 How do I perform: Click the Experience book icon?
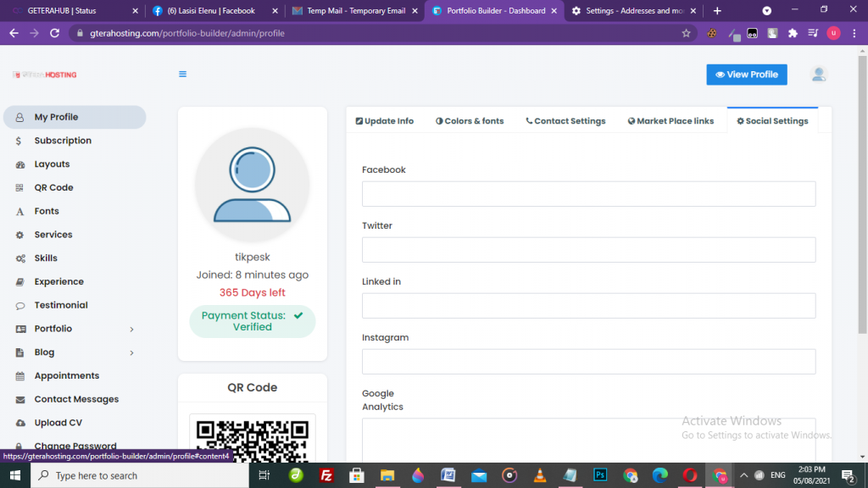[x=20, y=282]
